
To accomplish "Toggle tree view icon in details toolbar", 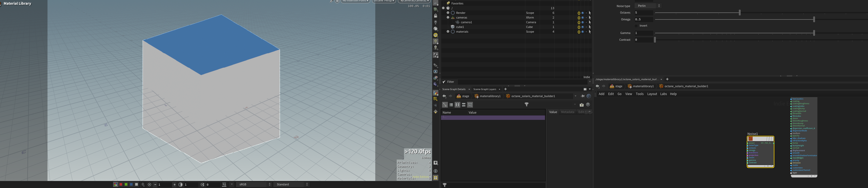I will click(x=445, y=105).
